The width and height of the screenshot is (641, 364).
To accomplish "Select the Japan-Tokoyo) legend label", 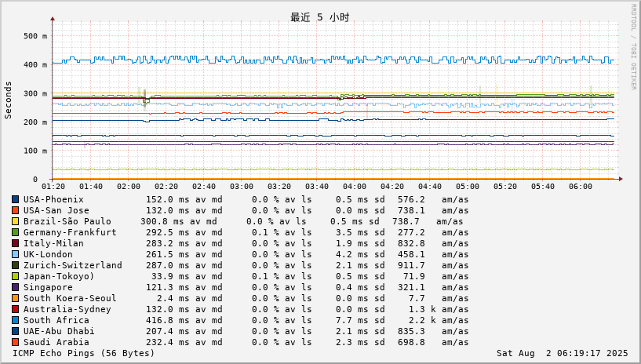I will [x=59, y=277].
